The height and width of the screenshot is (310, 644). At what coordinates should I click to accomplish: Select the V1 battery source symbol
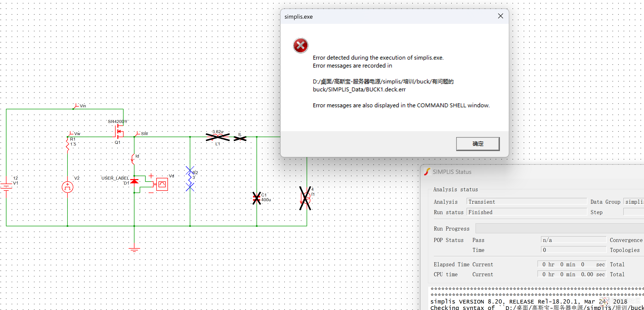6,187
